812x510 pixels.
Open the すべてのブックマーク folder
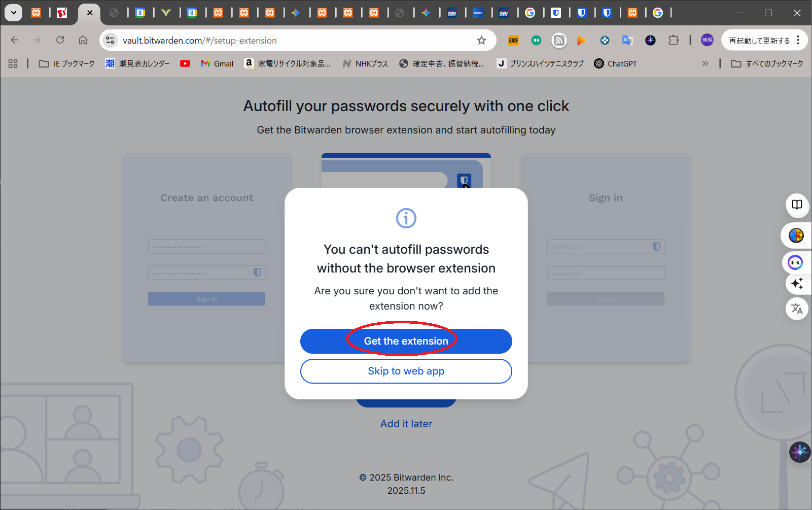pos(767,63)
